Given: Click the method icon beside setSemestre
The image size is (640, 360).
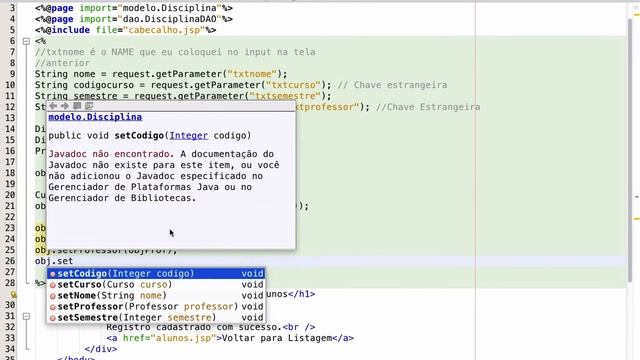Looking at the screenshot, I should pyautogui.click(x=53, y=318).
